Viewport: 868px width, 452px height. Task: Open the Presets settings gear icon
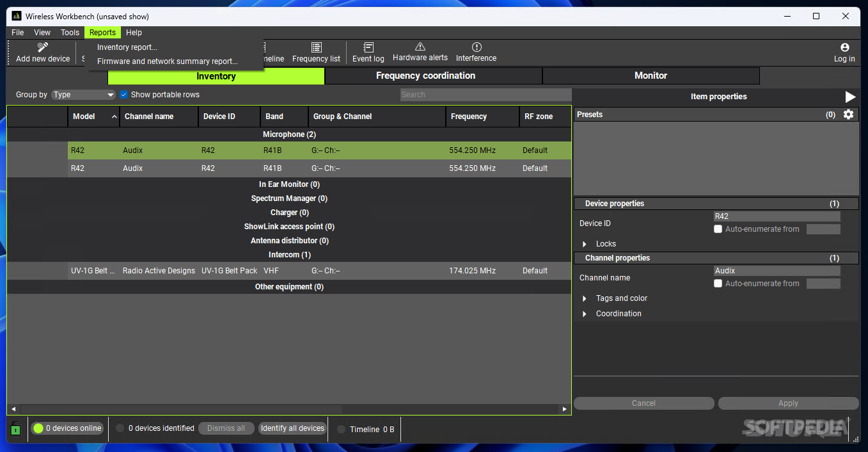click(x=848, y=115)
